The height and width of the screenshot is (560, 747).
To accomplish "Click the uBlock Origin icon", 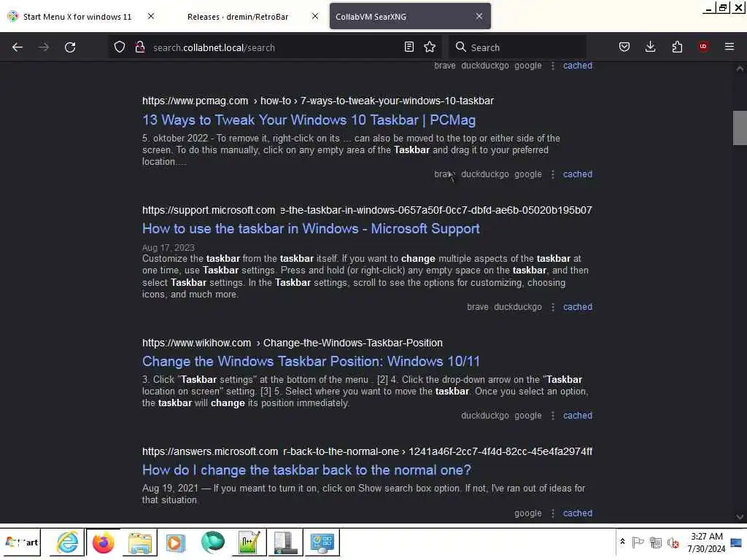I will click(703, 47).
